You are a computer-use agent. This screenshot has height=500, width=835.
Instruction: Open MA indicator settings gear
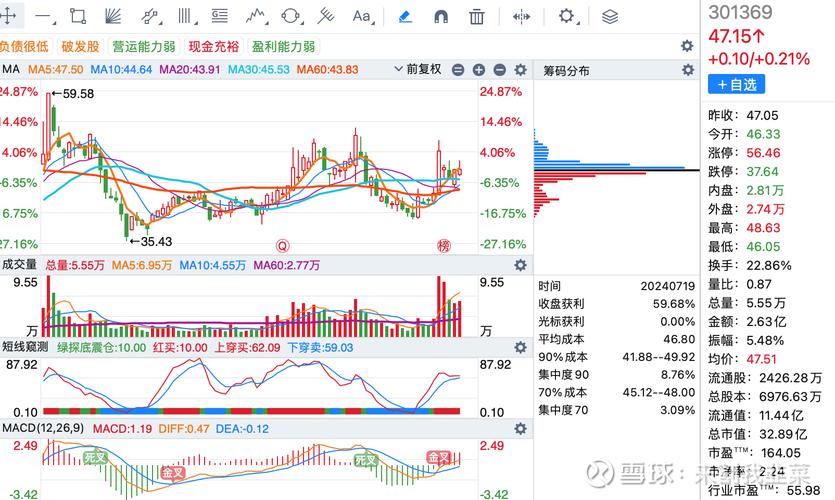[x=520, y=70]
